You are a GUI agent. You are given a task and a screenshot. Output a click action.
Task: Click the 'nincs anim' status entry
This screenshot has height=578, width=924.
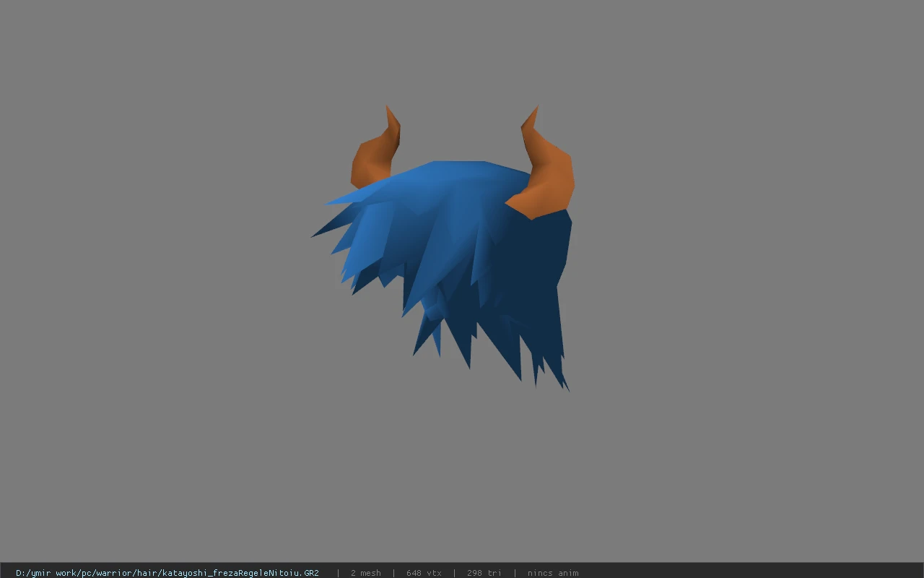click(x=553, y=573)
